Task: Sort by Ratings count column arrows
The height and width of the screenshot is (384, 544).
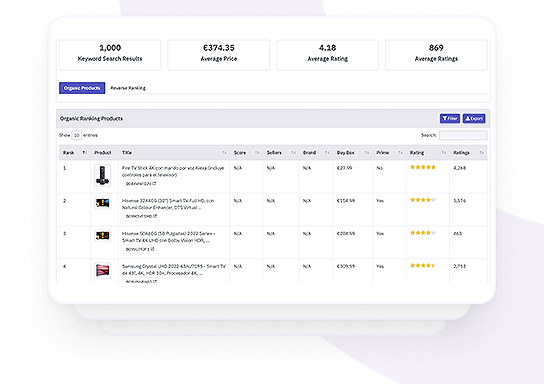Action: pos(482,153)
